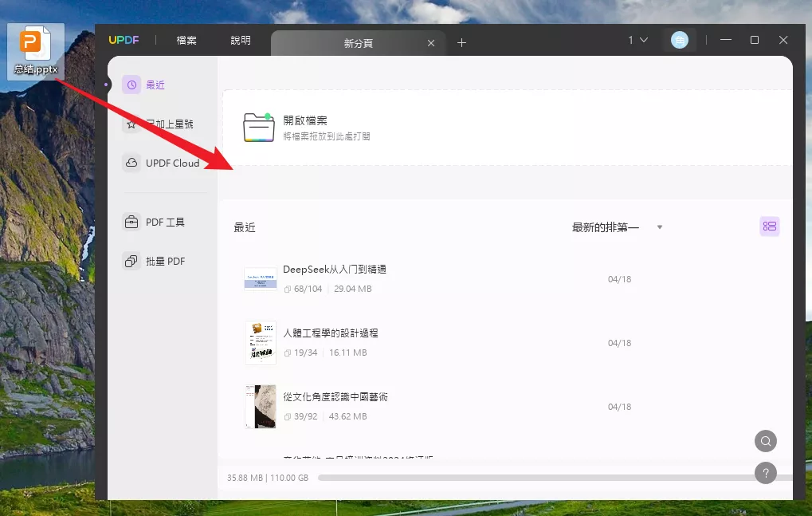
Task: Open PDF 工具 section
Action: click(165, 223)
